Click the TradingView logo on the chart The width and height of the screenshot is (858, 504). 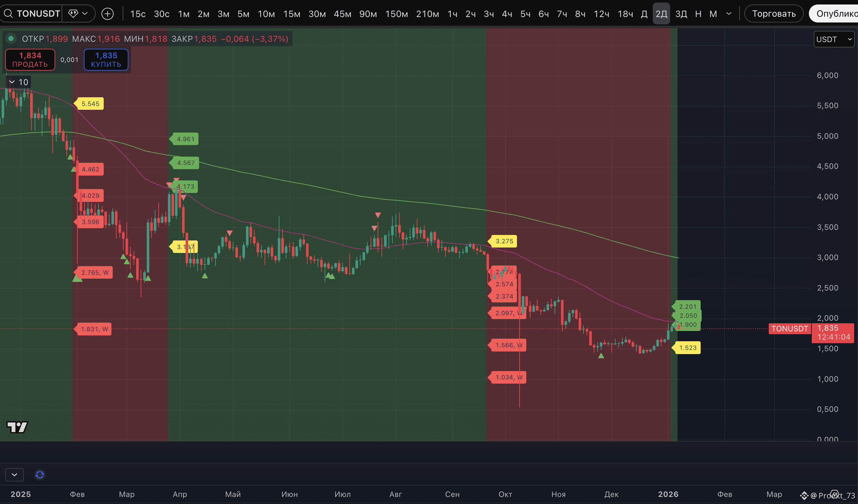(17, 427)
